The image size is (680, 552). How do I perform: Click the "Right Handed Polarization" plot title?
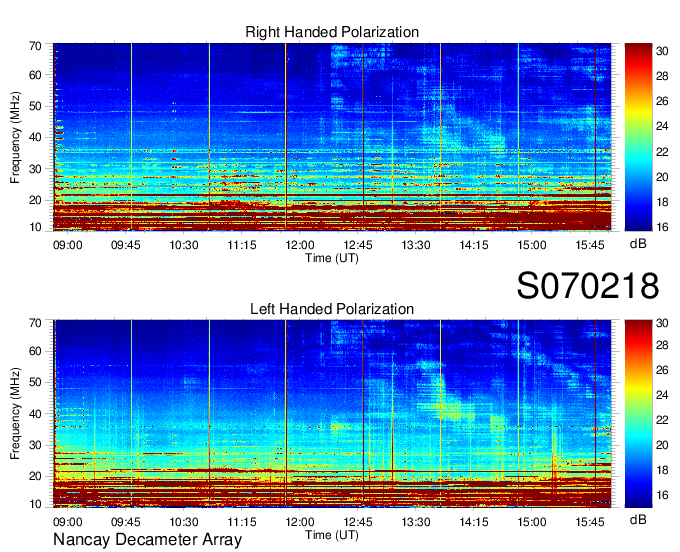coord(332,32)
